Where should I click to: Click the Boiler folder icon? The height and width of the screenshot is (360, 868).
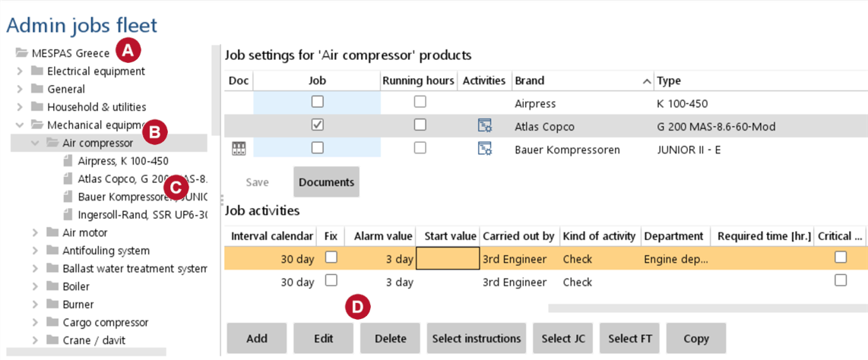[x=52, y=286]
